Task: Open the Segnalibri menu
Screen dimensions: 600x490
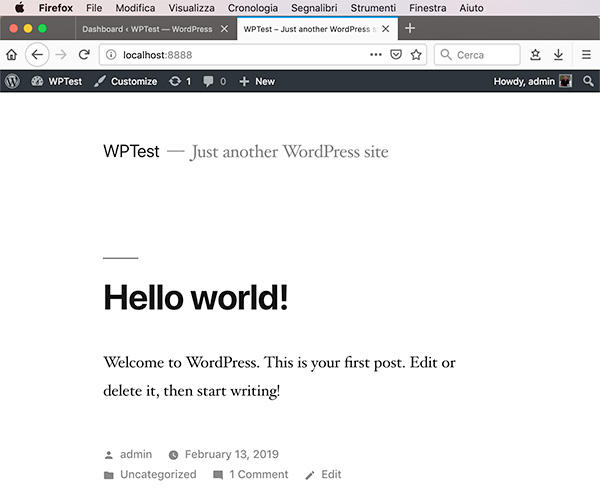Action: pos(313,8)
